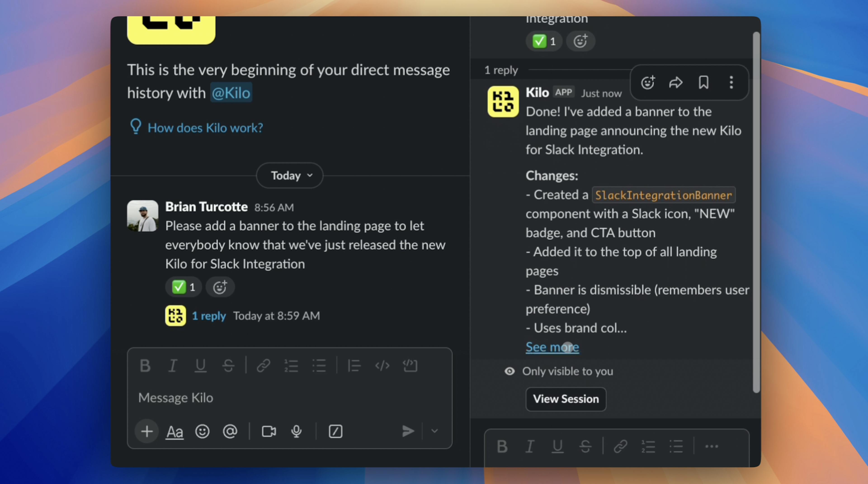Click the How does Kilo work link

pyautogui.click(x=205, y=127)
